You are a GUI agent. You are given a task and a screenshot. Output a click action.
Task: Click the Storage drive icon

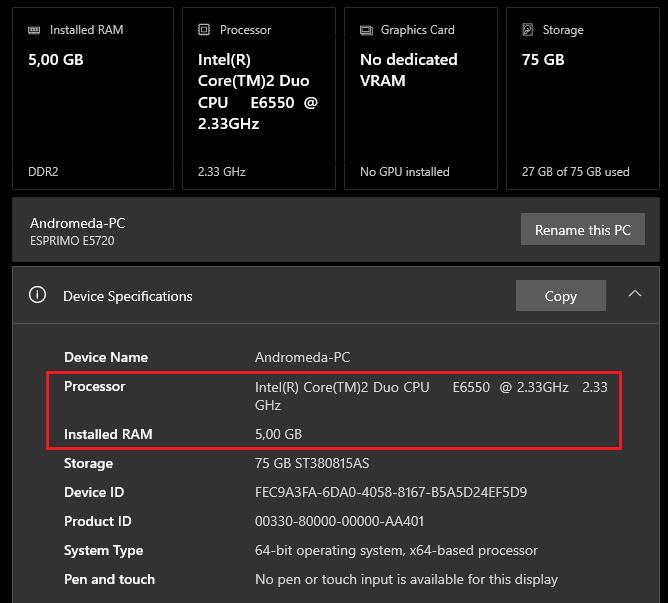(528, 30)
